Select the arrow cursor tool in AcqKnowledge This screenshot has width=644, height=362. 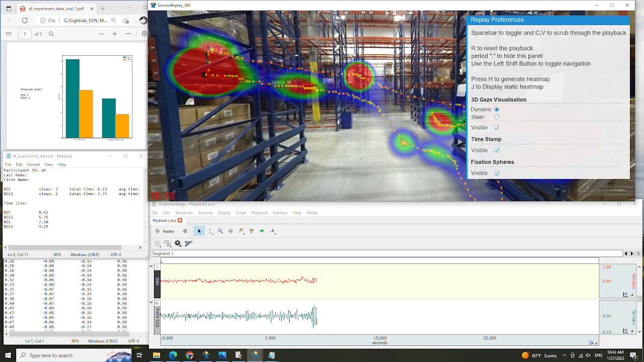click(199, 231)
